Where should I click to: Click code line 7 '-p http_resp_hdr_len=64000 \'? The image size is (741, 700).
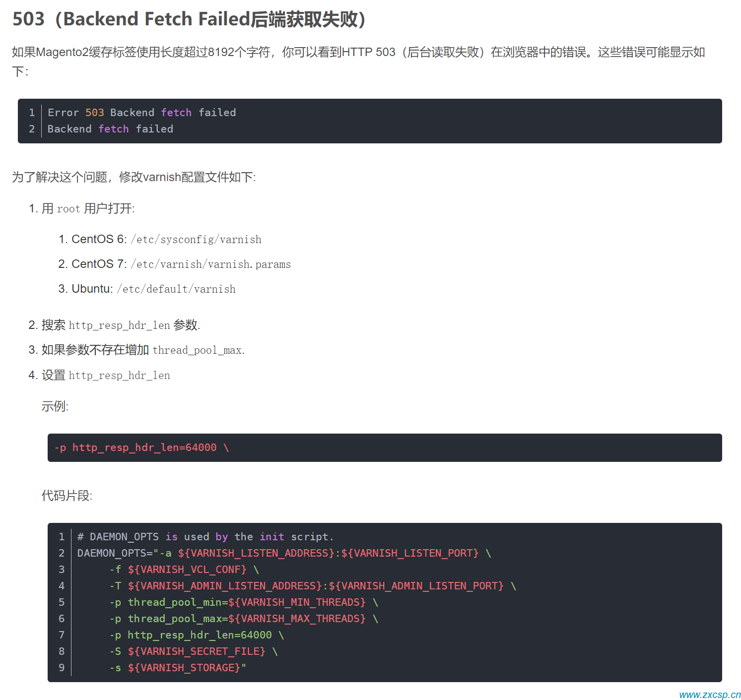(x=197, y=635)
